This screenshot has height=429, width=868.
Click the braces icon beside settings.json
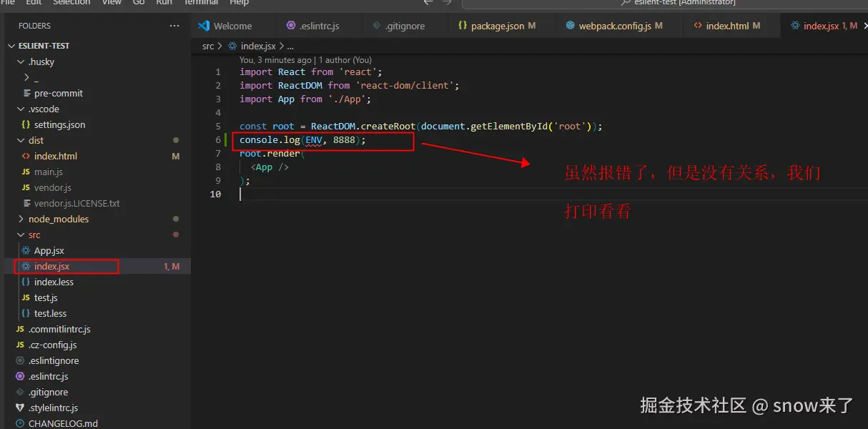26,124
